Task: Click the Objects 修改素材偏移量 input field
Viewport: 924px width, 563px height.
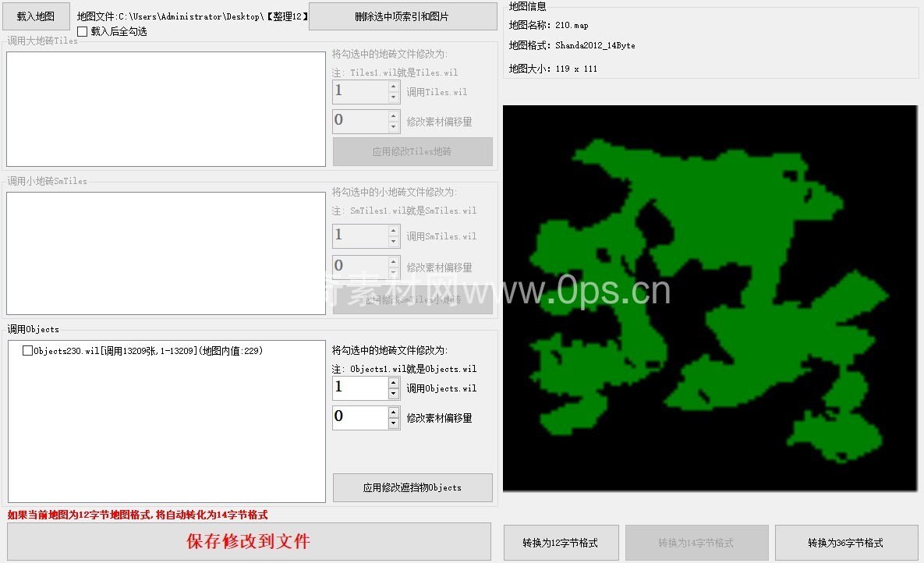Action: (x=359, y=417)
